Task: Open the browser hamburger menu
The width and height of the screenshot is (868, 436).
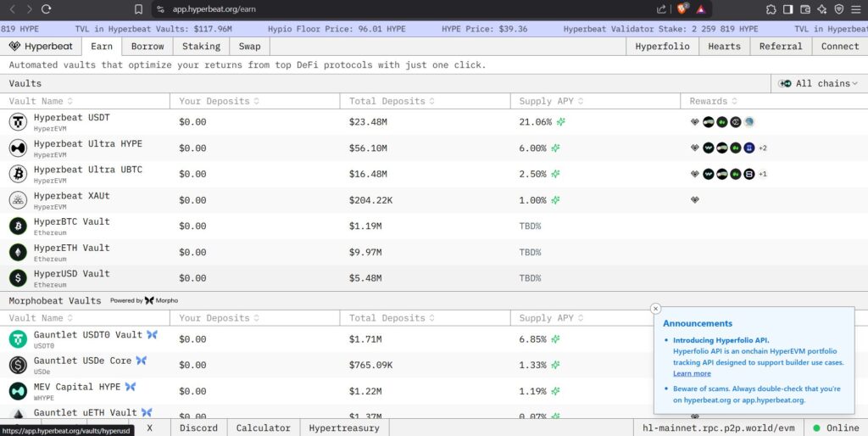Action: (856, 8)
